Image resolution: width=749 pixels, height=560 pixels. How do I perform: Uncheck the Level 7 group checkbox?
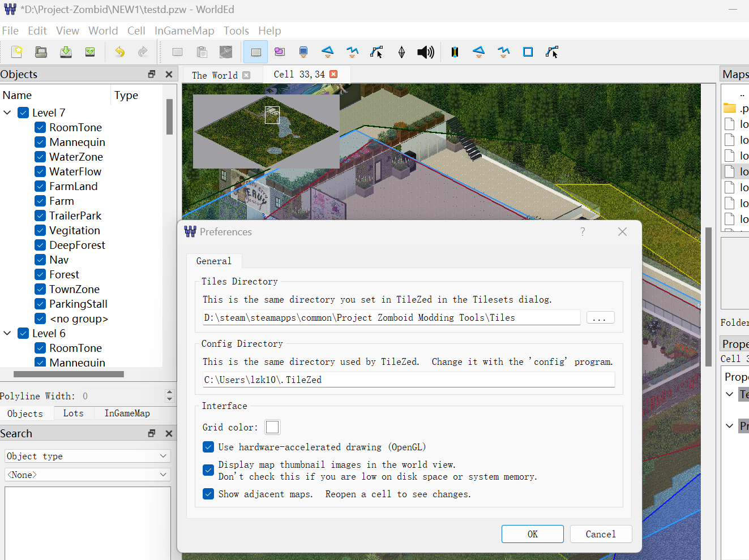coord(23,113)
